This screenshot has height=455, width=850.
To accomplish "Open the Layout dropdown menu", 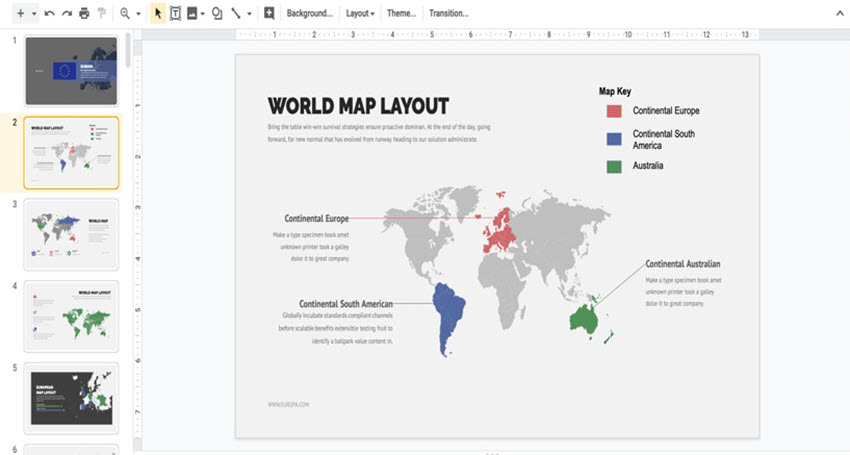I will click(x=360, y=13).
